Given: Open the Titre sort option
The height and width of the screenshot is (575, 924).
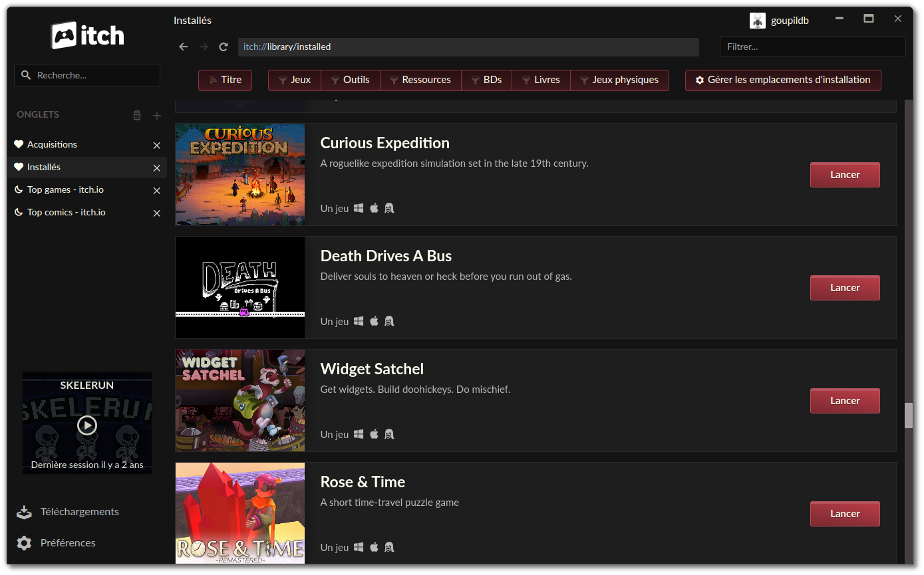Looking at the screenshot, I should coord(225,80).
